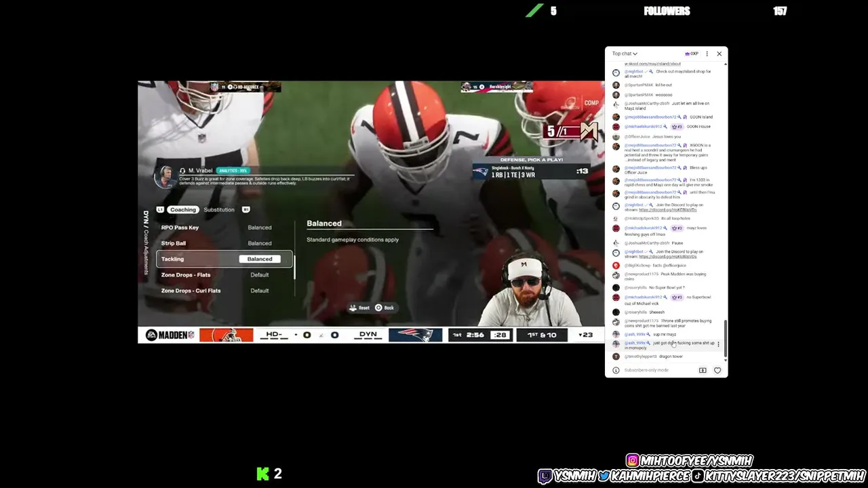Click the green slash icon beside 5

[535, 10]
